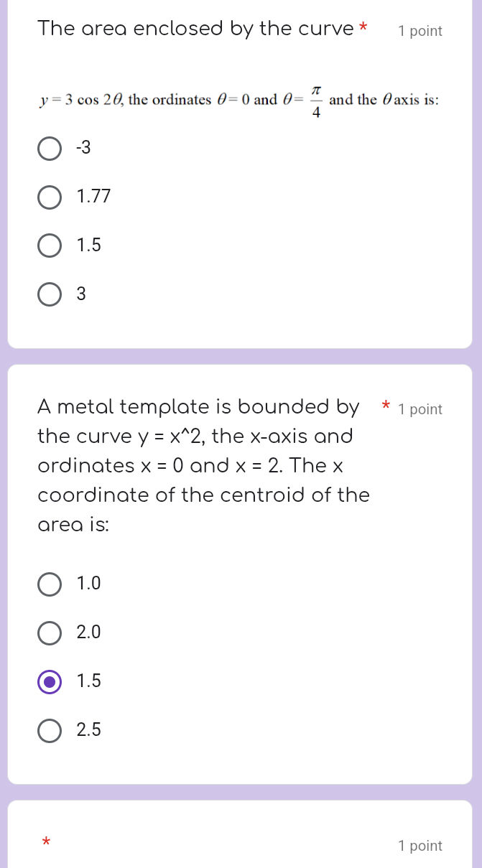Select the 3 answer option

point(49,294)
